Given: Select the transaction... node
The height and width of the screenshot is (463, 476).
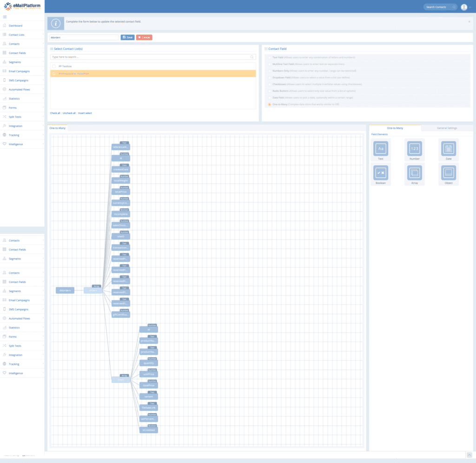Looking at the screenshot, I should coord(121,248).
